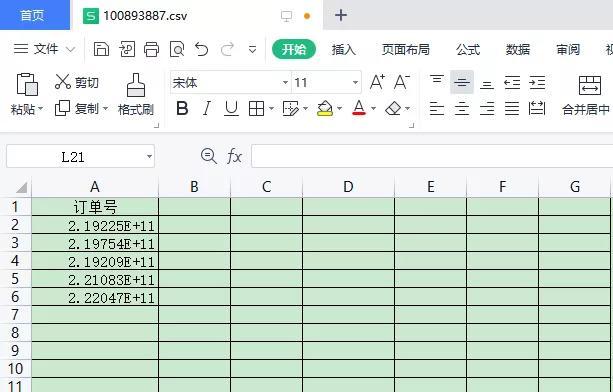Toggle middle vertical alignment
Screen dimensions: 613x392
coord(462,82)
